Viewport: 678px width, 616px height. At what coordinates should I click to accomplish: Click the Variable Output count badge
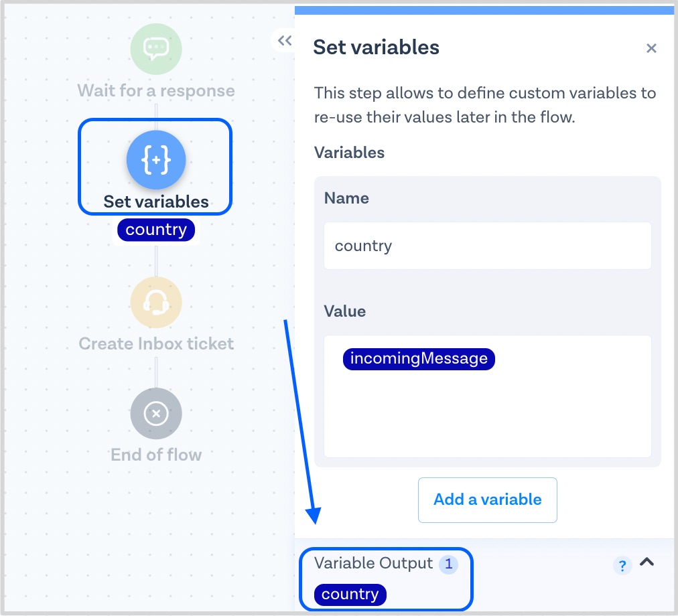pos(448,564)
